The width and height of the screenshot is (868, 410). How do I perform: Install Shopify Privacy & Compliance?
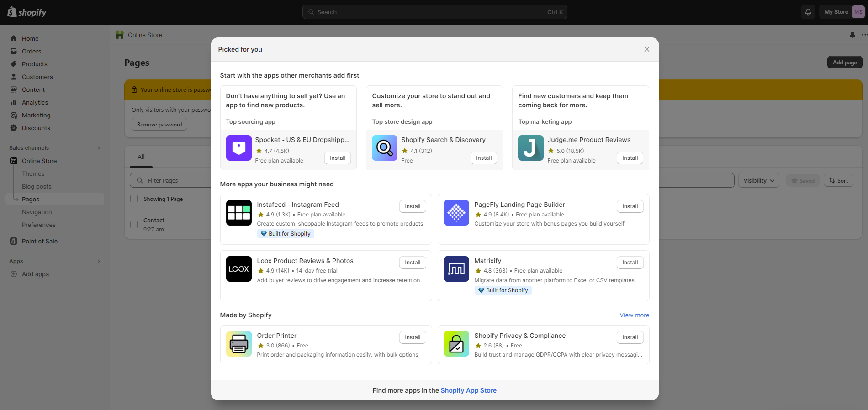[630, 337]
